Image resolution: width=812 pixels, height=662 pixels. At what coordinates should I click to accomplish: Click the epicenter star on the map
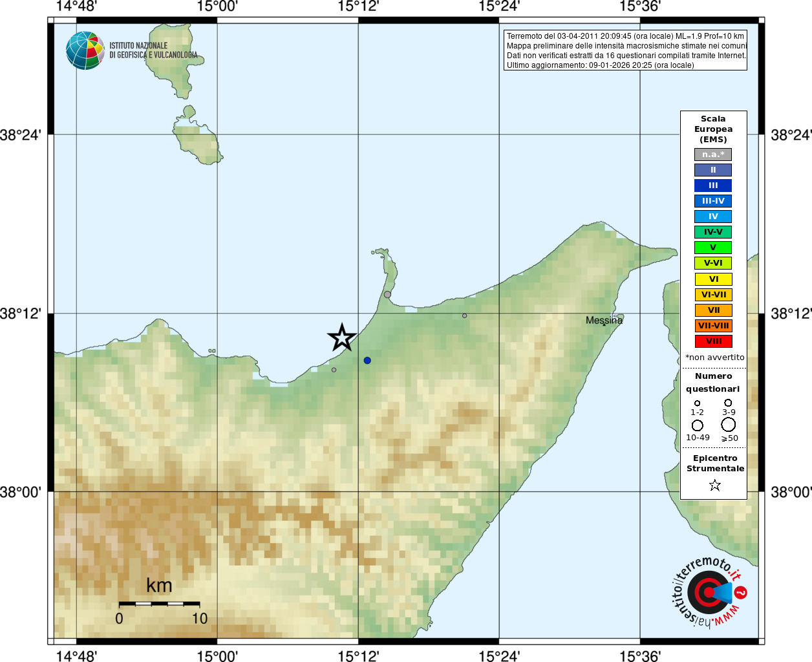[342, 337]
